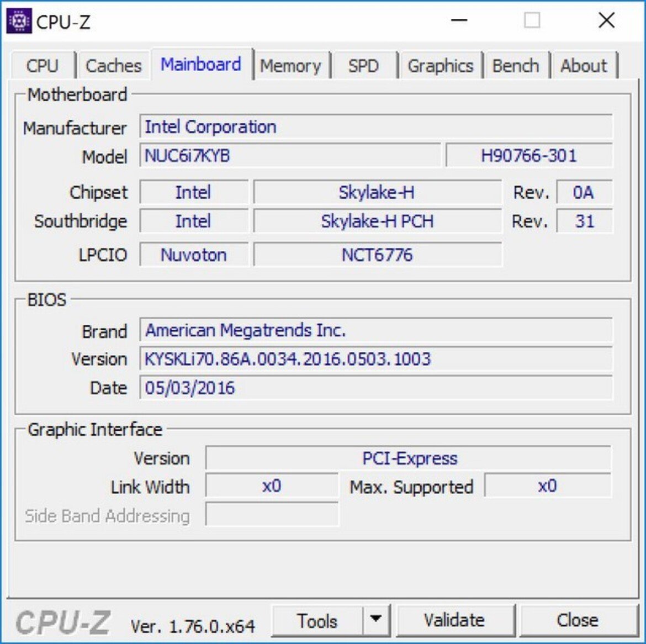Select the Manufacturer value Intel Corporation

pos(376,126)
